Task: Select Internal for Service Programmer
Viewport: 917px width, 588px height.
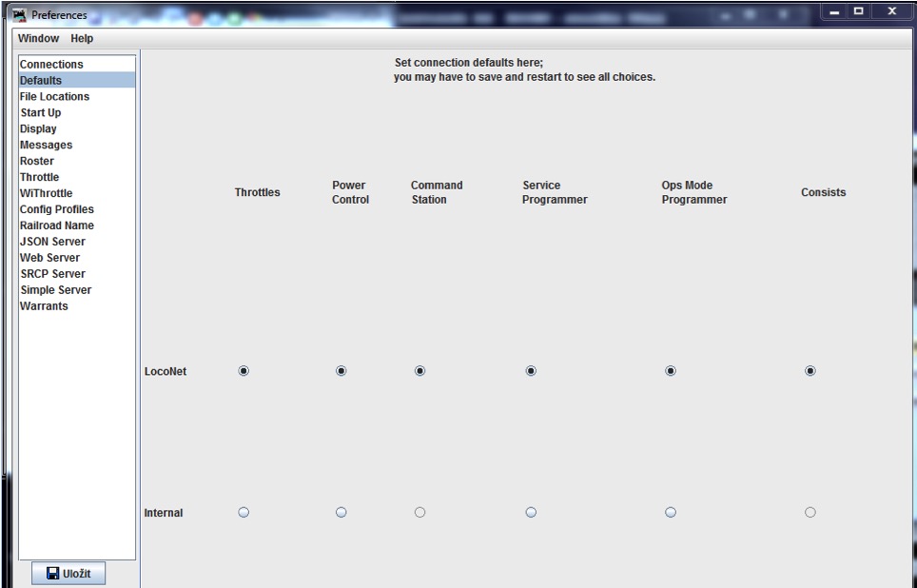Action: (531, 513)
